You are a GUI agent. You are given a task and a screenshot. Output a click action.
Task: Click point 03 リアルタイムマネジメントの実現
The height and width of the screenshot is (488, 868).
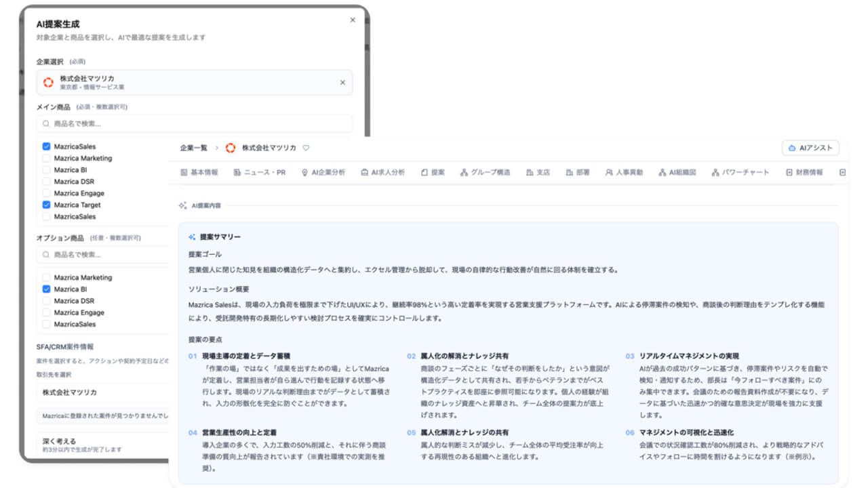tap(689, 356)
